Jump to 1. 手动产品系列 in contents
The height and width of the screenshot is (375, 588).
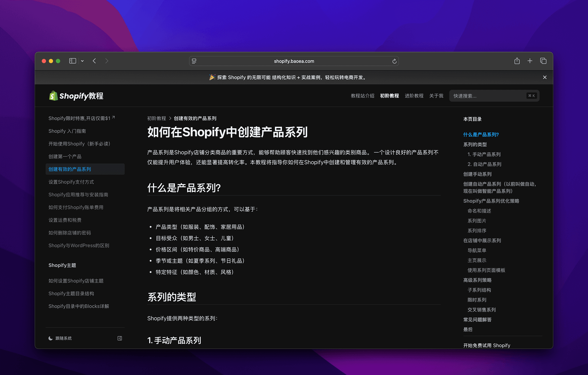[484, 154]
